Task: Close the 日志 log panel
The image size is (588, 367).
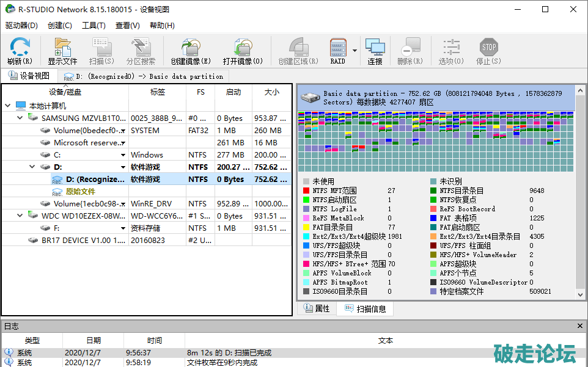Action: point(580,326)
